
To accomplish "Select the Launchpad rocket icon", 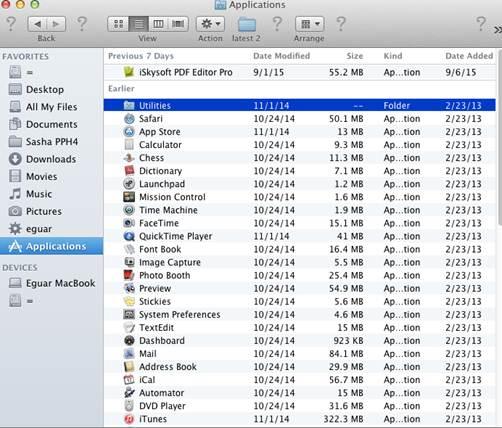I will (x=129, y=184).
